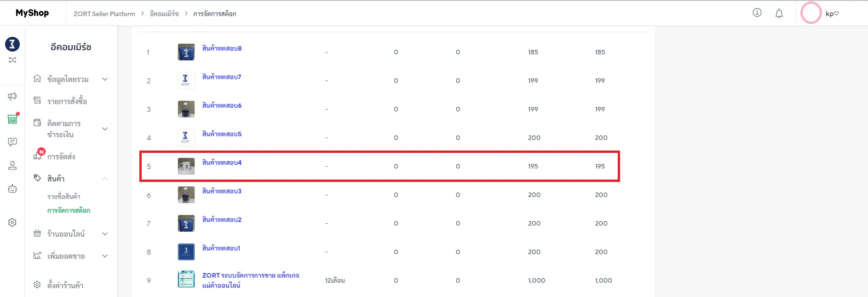This screenshot has width=868, height=297.
Task: Expand the ติดตามการชำระเงิน section chevron
Action: [105, 129]
